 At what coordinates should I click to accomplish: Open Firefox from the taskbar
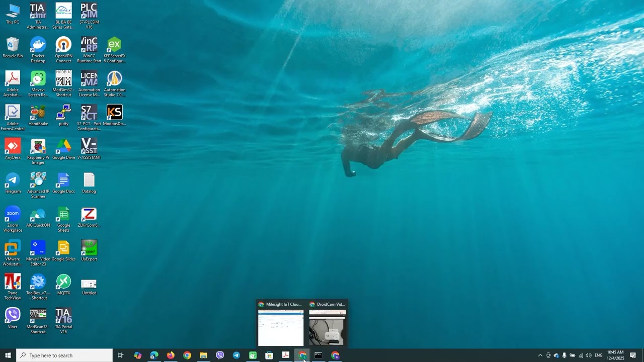coord(171,355)
